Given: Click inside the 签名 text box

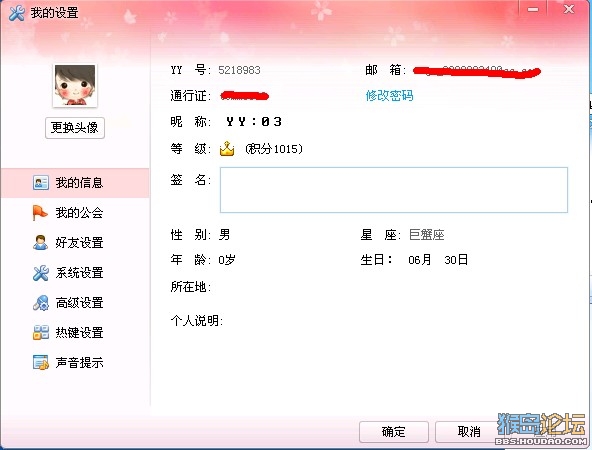Looking at the screenshot, I should [394, 190].
